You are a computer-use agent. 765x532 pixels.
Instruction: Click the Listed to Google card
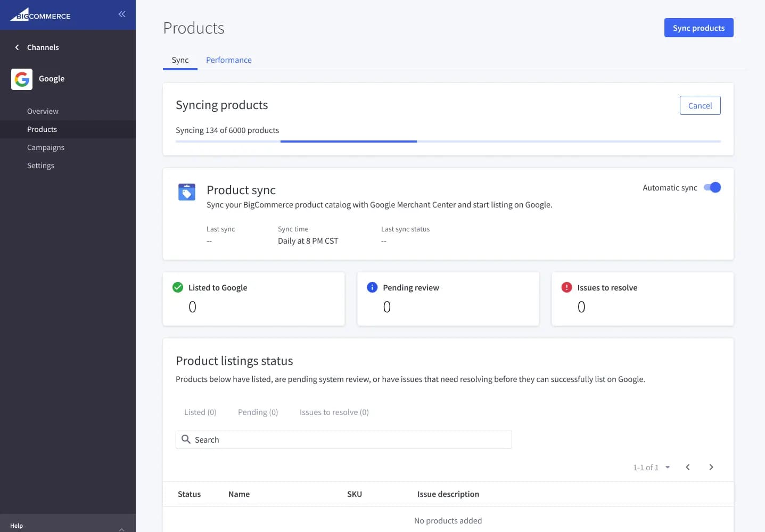(253, 299)
